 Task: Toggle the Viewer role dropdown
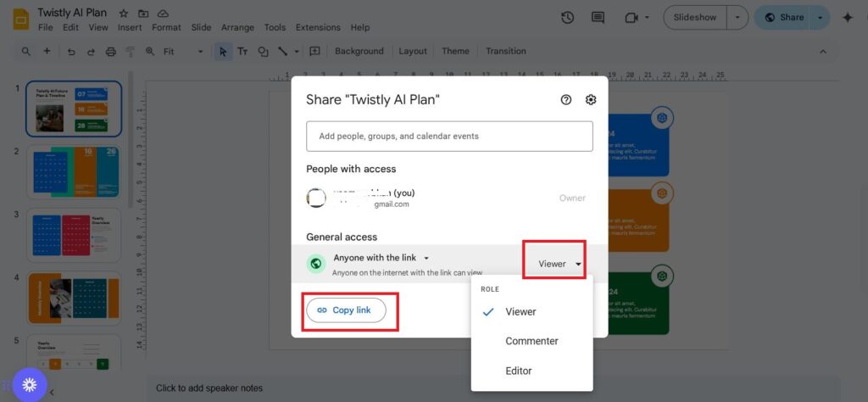tap(559, 264)
